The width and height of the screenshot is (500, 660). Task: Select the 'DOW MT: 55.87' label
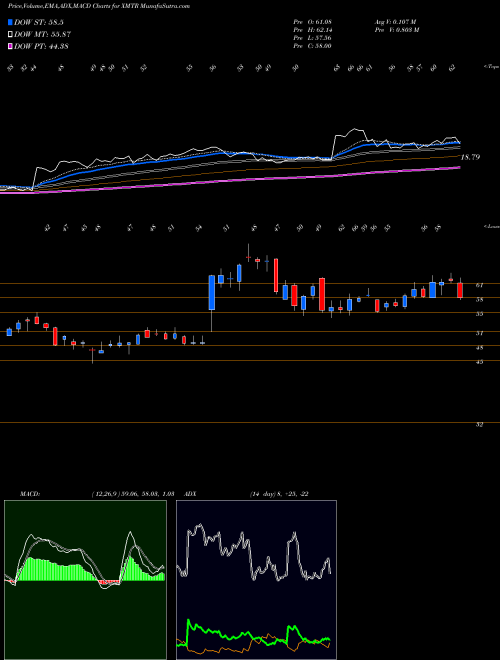point(42,35)
